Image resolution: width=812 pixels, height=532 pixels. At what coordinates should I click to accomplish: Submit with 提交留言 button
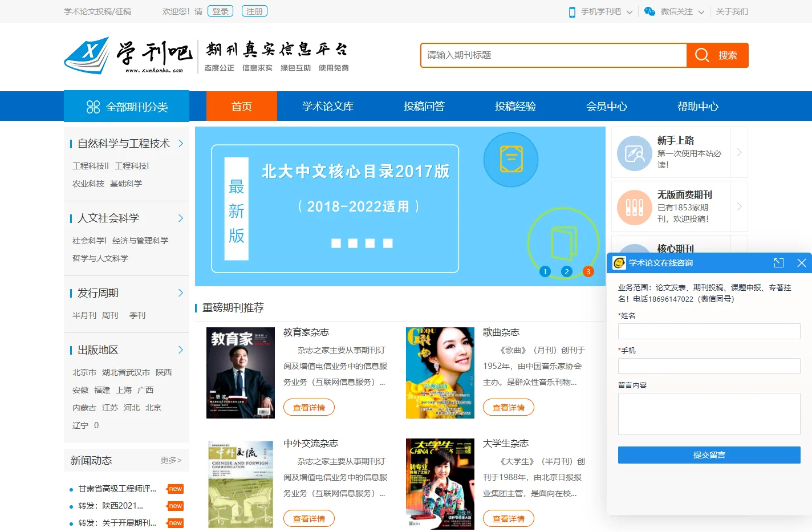[709, 455]
